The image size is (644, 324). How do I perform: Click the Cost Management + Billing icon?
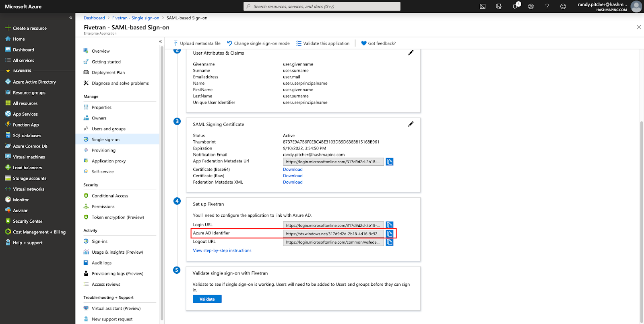click(x=8, y=232)
